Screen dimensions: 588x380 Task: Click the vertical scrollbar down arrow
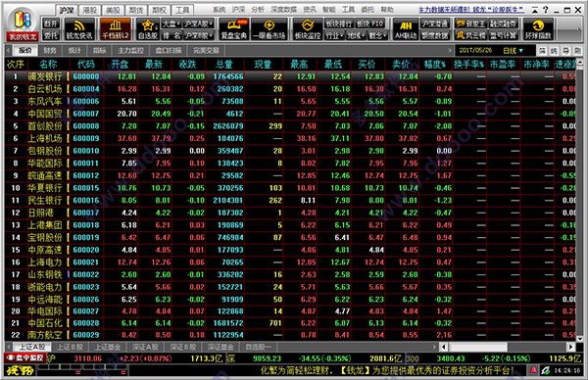[x=580, y=339]
